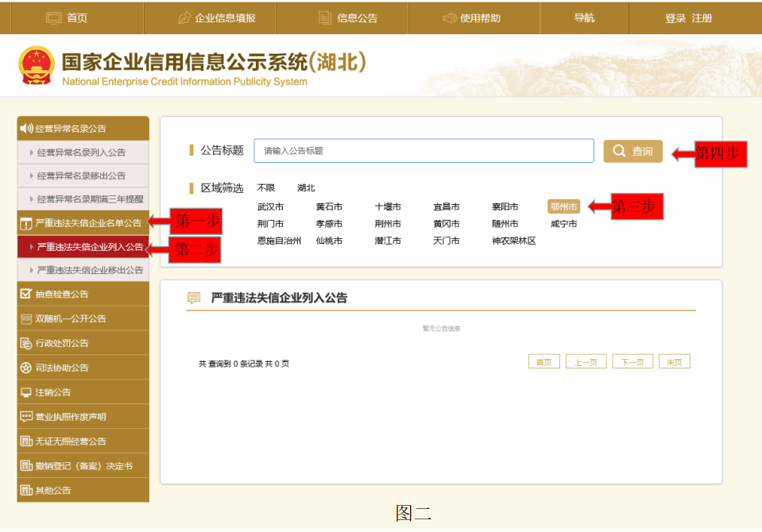Click the icon beside 行政处罚公告

point(26,343)
